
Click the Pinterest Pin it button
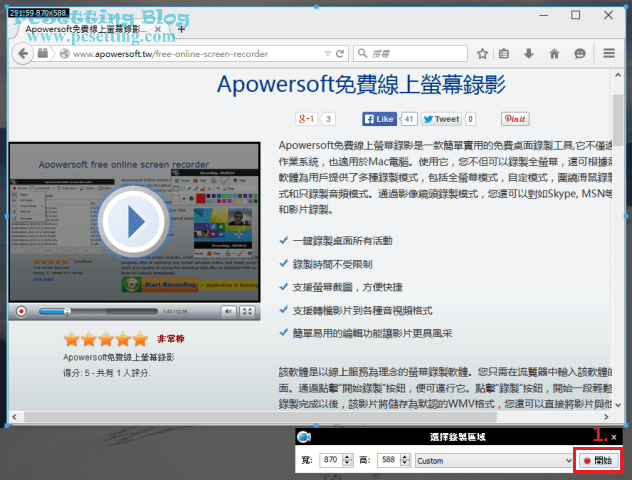pos(515,119)
